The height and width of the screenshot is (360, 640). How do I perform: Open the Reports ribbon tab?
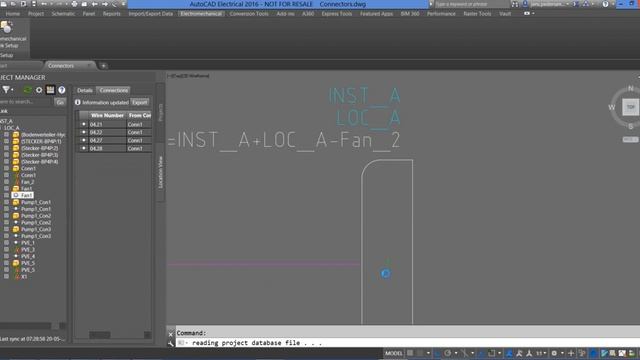pos(111,13)
